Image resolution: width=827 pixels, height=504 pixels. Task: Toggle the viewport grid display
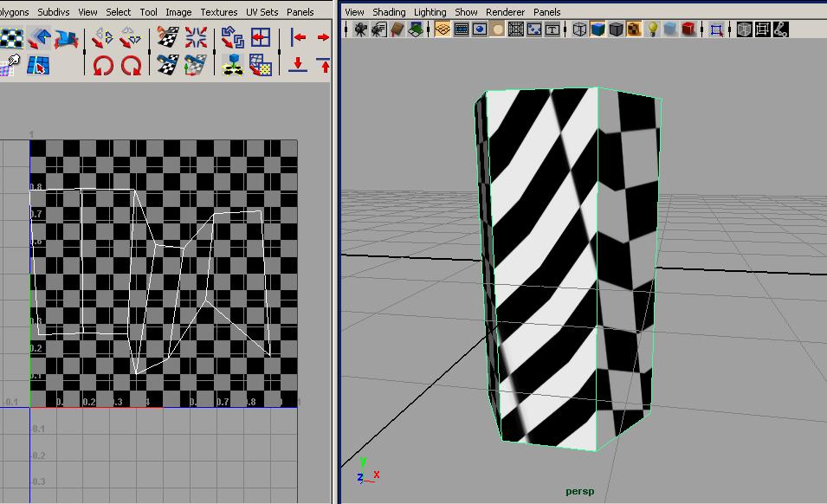[443, 29]
